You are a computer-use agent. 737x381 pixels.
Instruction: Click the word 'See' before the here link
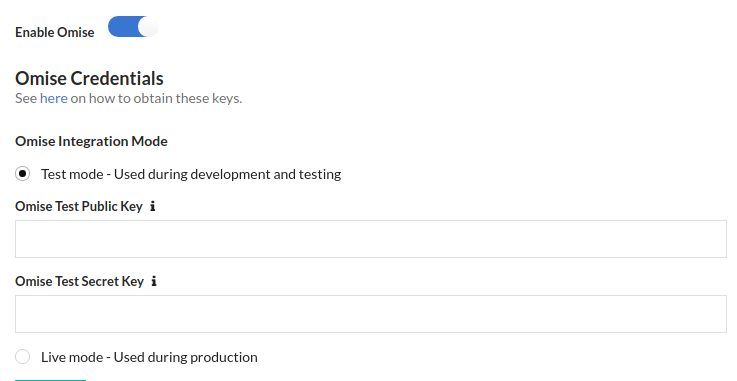26,98
